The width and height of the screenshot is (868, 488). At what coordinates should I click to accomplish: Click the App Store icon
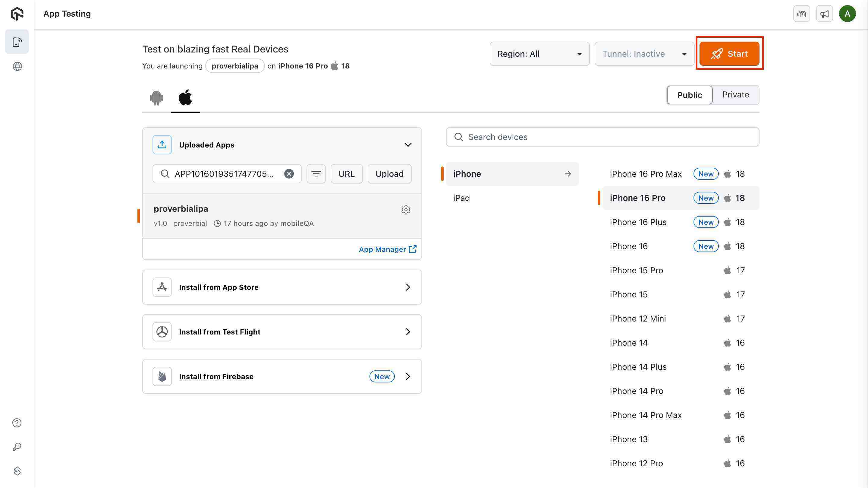pyautogui.click(x=162, y=287)
